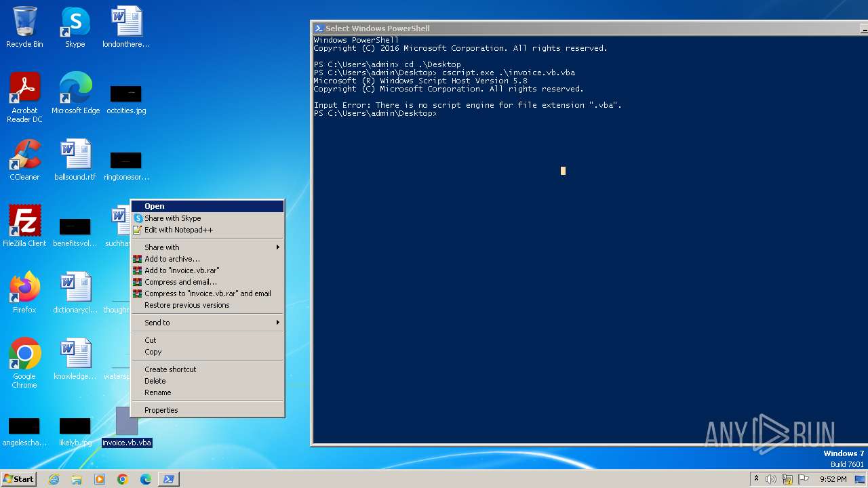Expand the Share with submenu
Screen dimensions: 868x488
coord(208,247)
